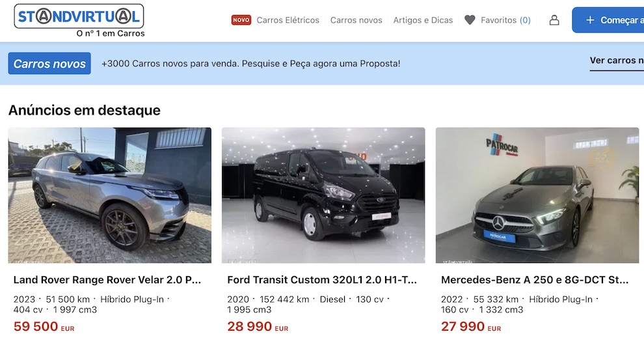Open Land Rover Range Rover Velar listing title
644x362 pixels.
click(x=107, y=280)
